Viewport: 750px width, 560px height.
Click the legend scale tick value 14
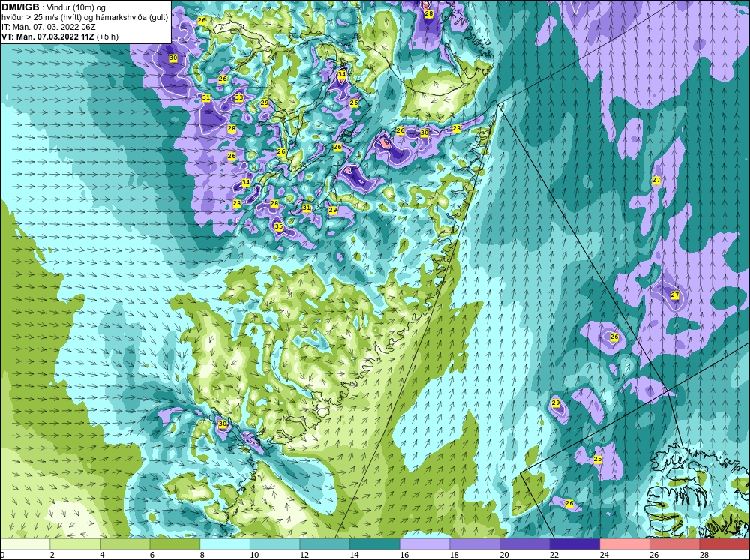coord(354,555)
